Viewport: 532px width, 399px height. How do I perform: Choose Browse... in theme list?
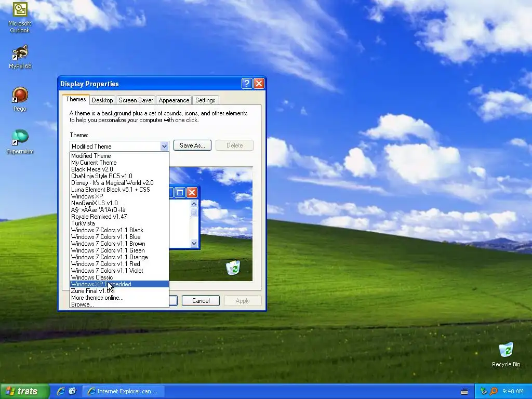tap(119, 304)
